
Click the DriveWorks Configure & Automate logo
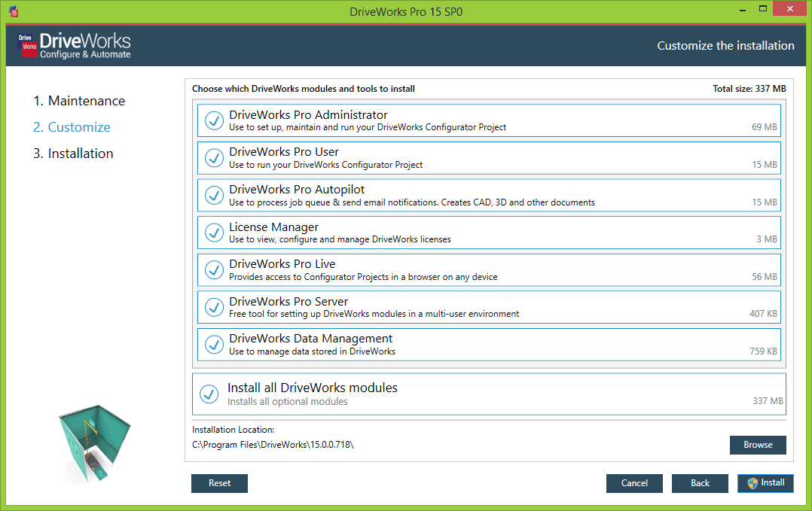(x=75, y=45)
